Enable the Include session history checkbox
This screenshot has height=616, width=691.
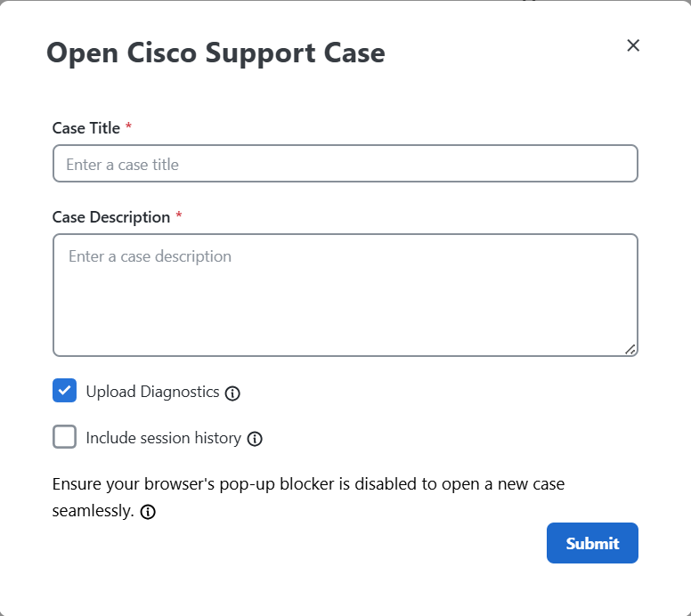64,437
